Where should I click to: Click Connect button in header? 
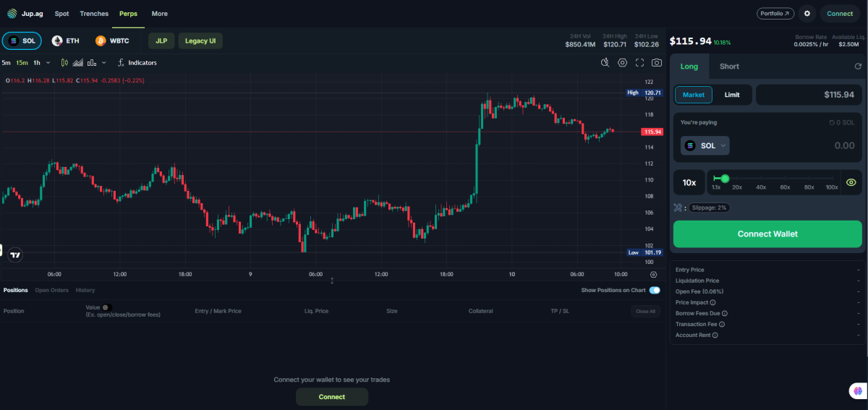(840, 13)
